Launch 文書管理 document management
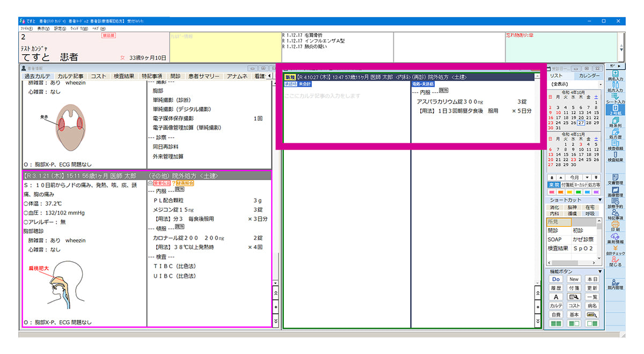Viewport: 644px width, 354px height. tap(615, 179)
